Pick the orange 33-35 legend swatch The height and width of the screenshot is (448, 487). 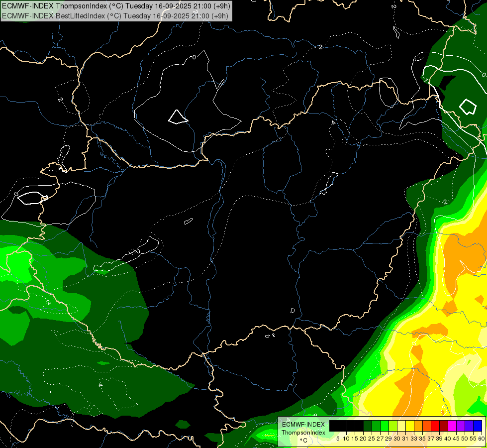pos(418,426)
